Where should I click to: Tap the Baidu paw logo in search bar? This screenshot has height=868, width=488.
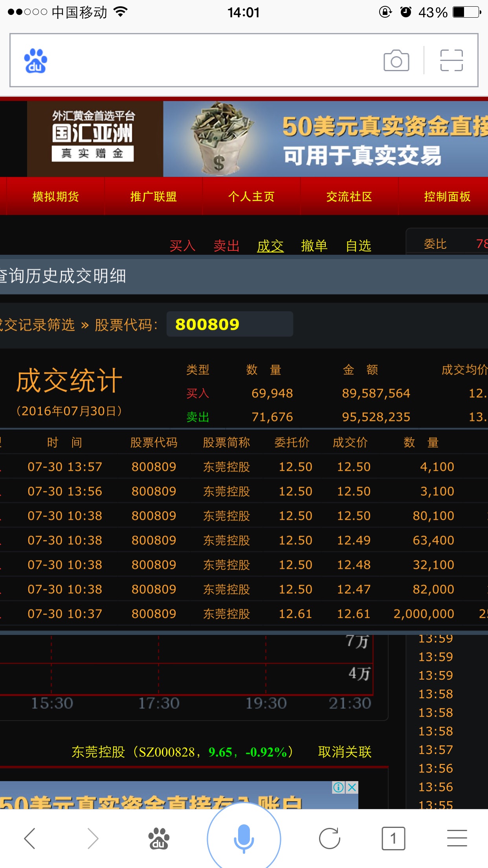[35, 61]
